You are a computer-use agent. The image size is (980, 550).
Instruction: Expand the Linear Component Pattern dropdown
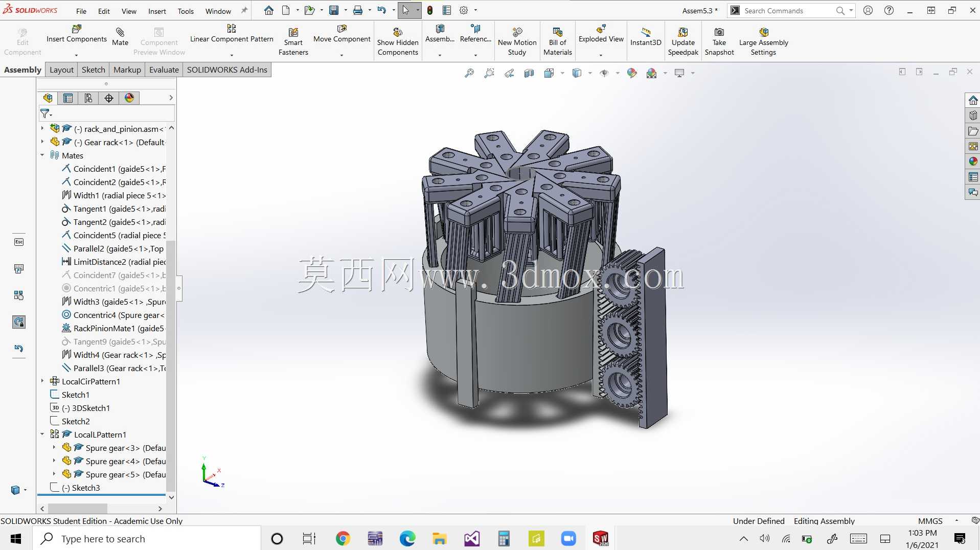pos(232,55)
